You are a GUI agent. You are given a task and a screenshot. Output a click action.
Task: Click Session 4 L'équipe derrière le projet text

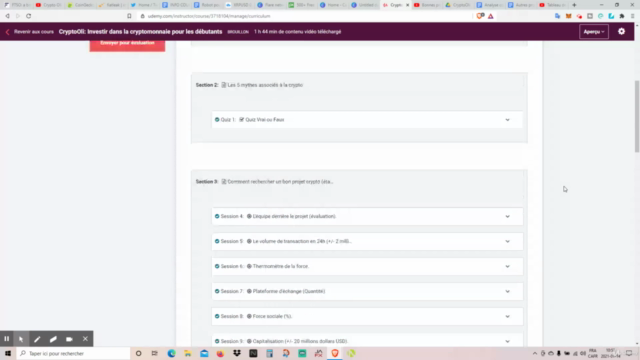tap(294, 216)
